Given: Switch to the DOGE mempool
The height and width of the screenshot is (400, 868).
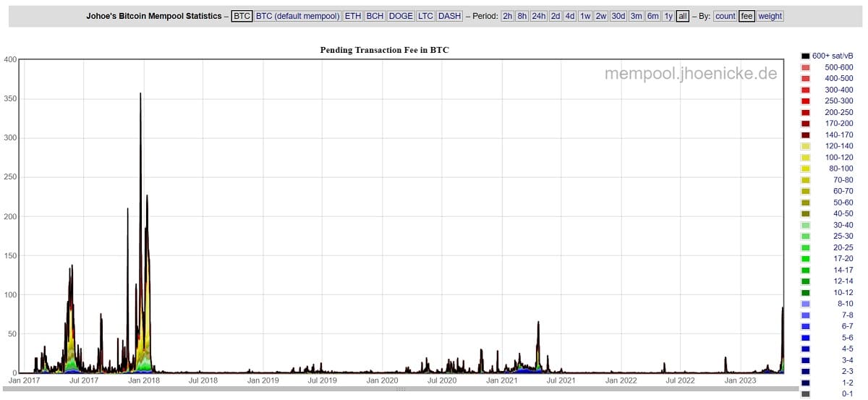Looking at the screenshot, I should (400, 16).
